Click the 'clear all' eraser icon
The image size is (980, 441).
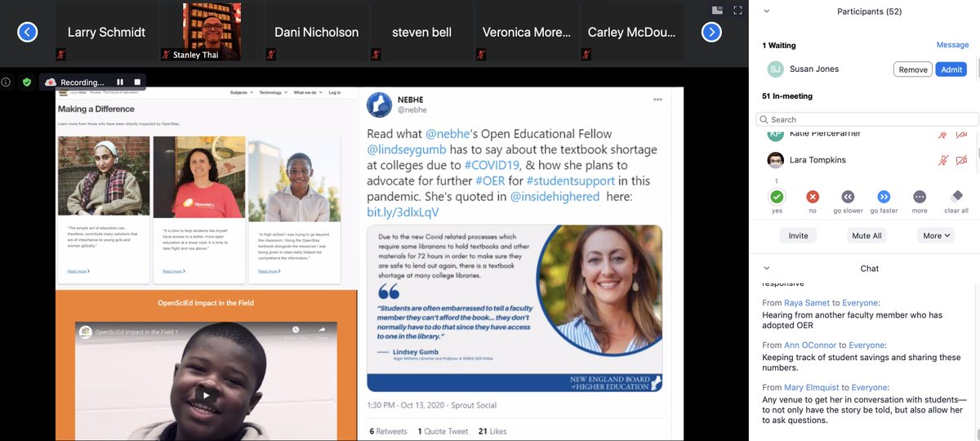click(x=956, y=196)
